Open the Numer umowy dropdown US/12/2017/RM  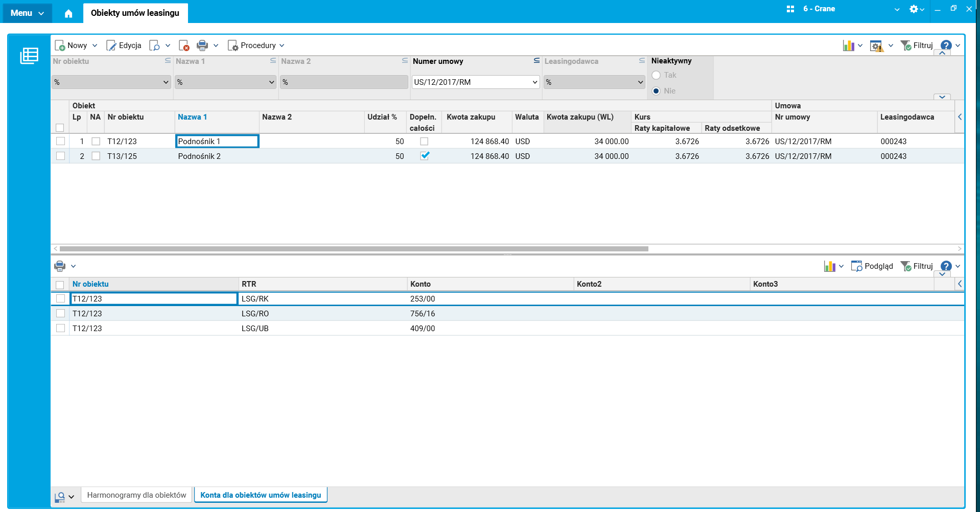tap(534, 82)
